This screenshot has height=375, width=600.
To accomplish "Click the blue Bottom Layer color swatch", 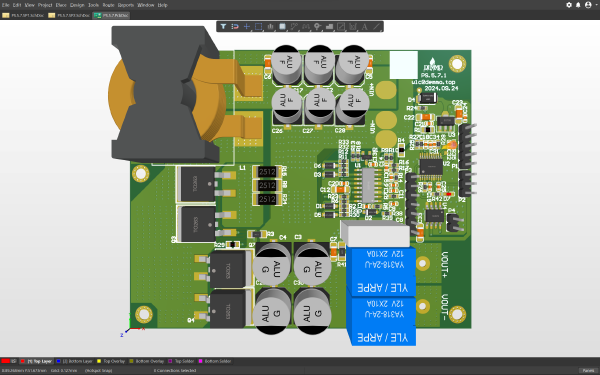I will coord(59,361).
